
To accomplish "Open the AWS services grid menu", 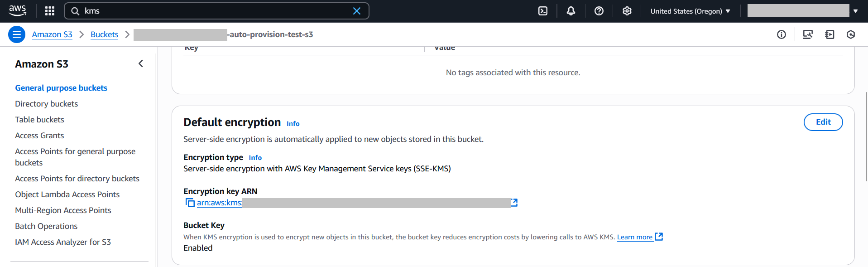I will tap(50, 11).
